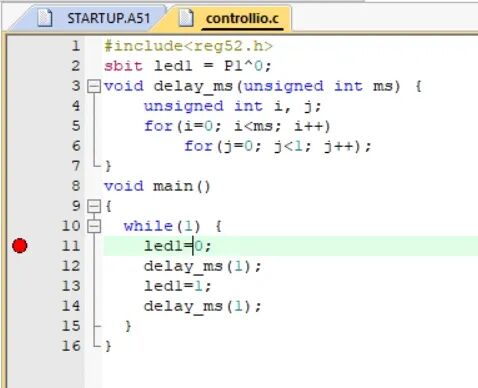Click the led1=1; statement on line 13
The height and width of the screenshot is (388, 478).
tap(177, 286)
